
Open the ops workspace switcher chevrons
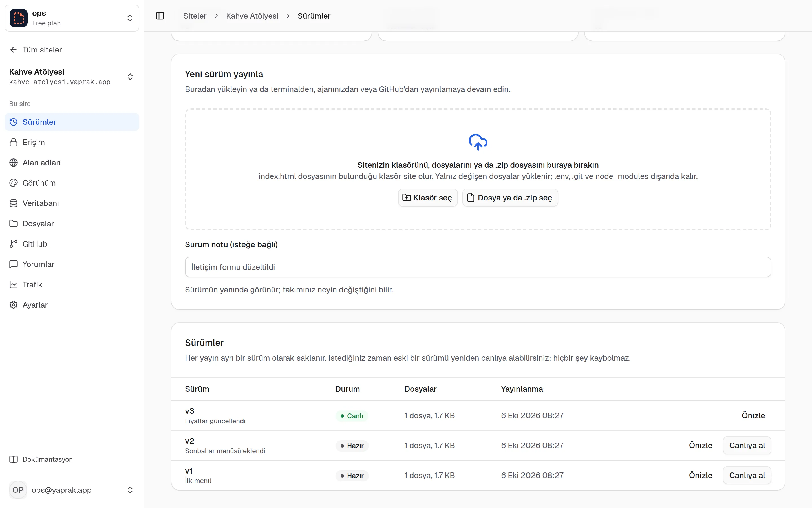129,18
